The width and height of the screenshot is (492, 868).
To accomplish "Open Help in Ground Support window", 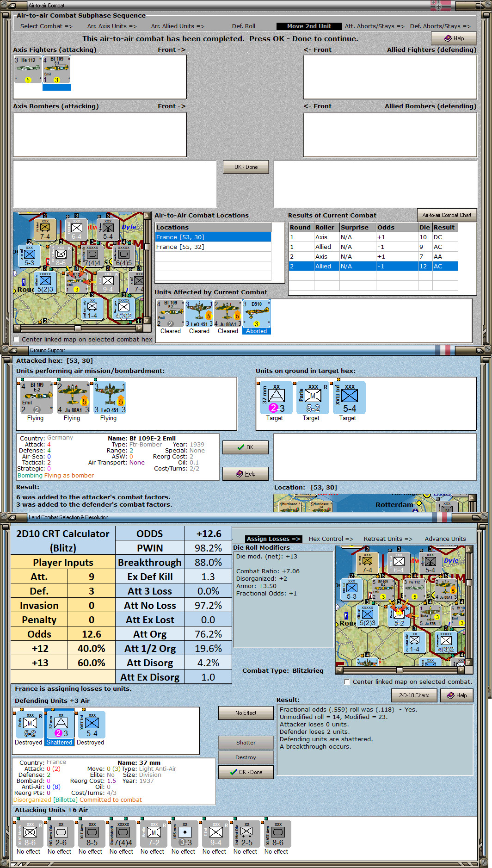I will [x=246, y=474].
